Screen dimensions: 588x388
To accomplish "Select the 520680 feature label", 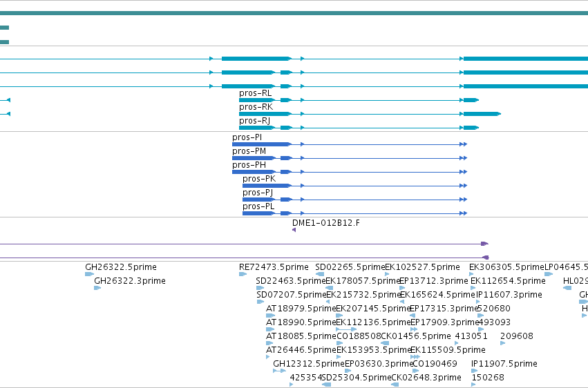I will pyautogui.click(x=494, y=309).
